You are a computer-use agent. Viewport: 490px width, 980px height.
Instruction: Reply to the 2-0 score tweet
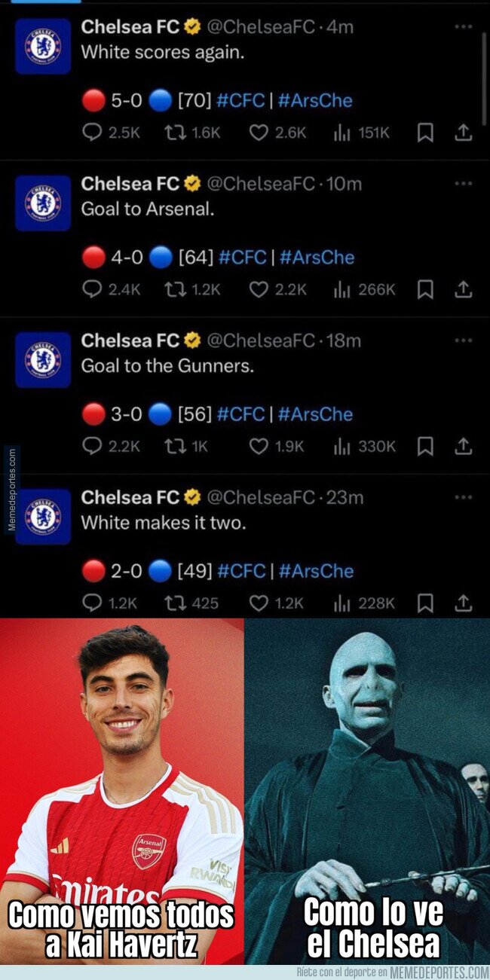pos(109,603)
